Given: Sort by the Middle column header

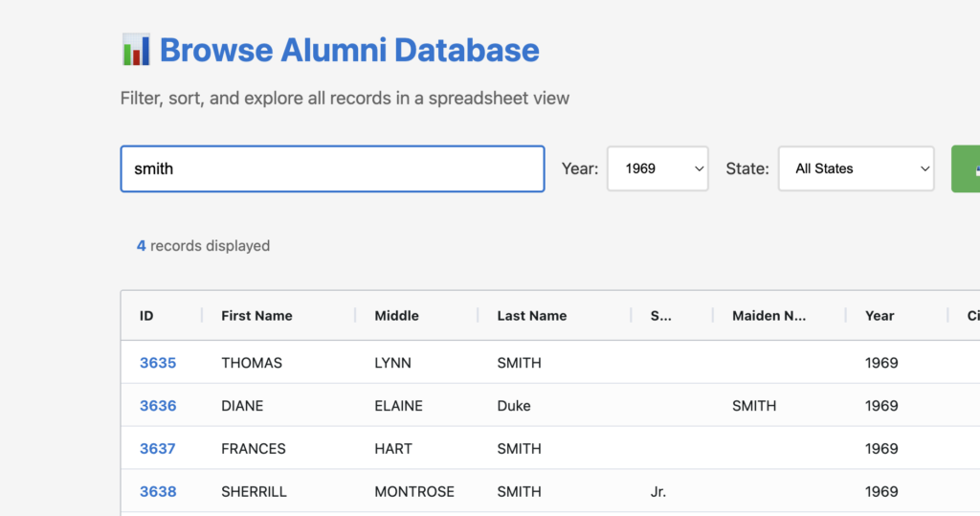Looking at the screenshot, I should point(396,316).
